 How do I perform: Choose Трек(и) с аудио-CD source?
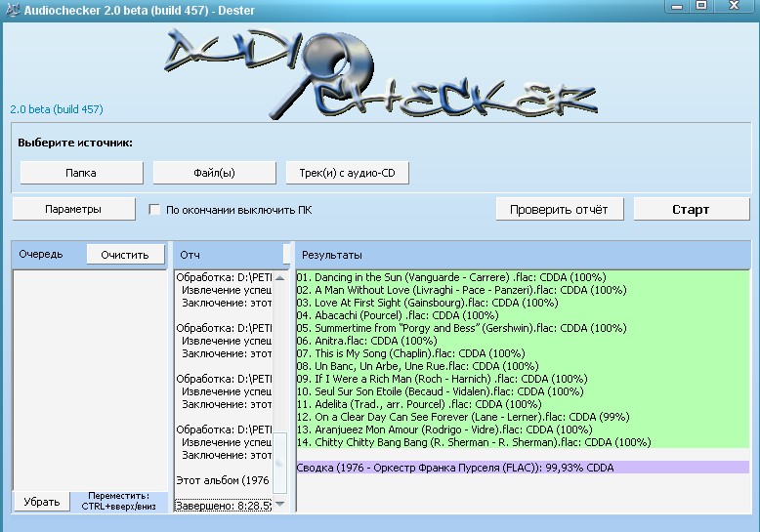[347, 173]
